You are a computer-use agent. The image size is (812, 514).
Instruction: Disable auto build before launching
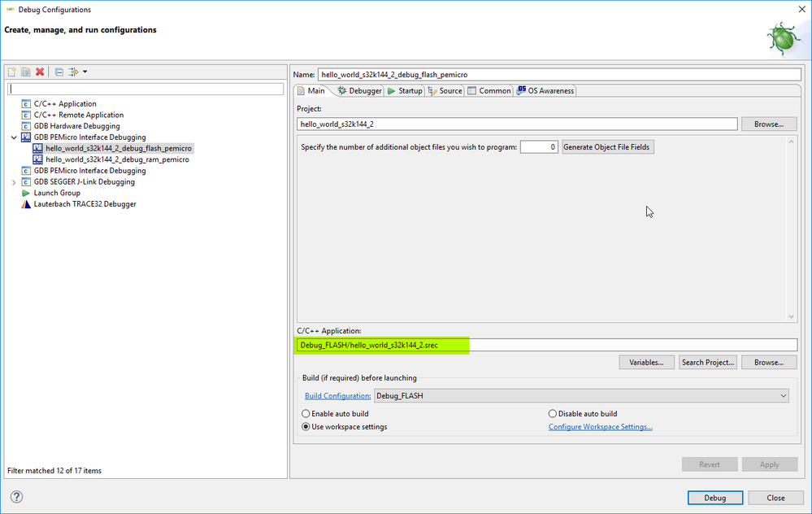point(551,413)
